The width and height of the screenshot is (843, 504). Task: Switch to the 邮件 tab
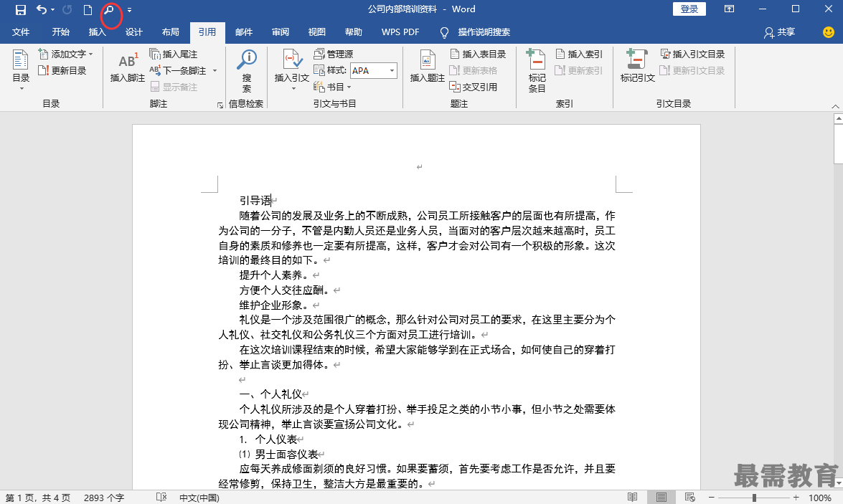pyautogui.click(x=244, y=32)
